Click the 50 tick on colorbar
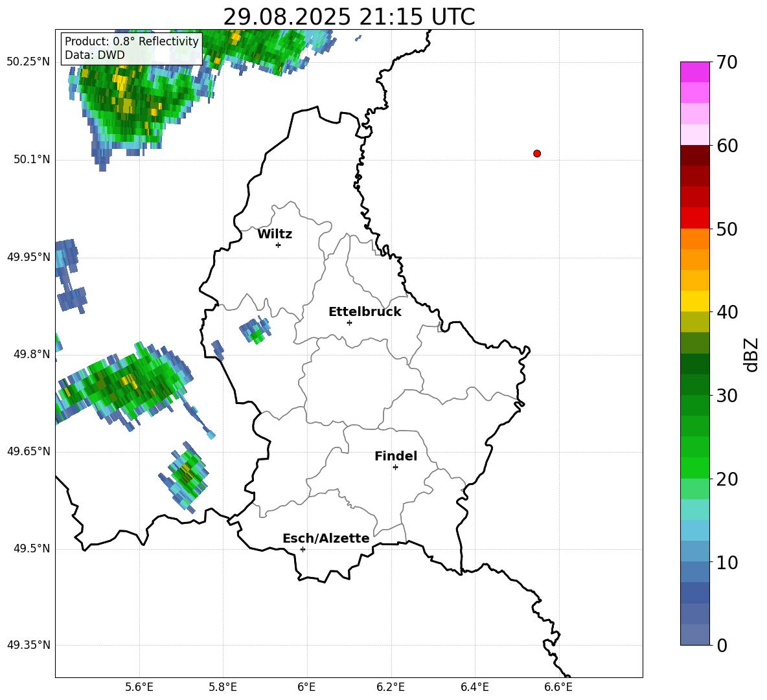The image size is (767, 700). [x=727, y=229]
